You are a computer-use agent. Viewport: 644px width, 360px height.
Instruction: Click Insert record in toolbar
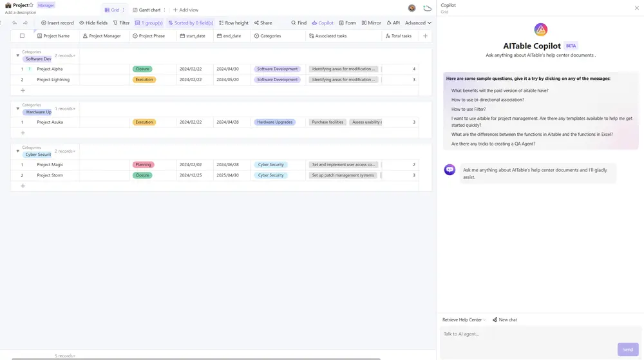pyautogui.click(x=57, y=23)
